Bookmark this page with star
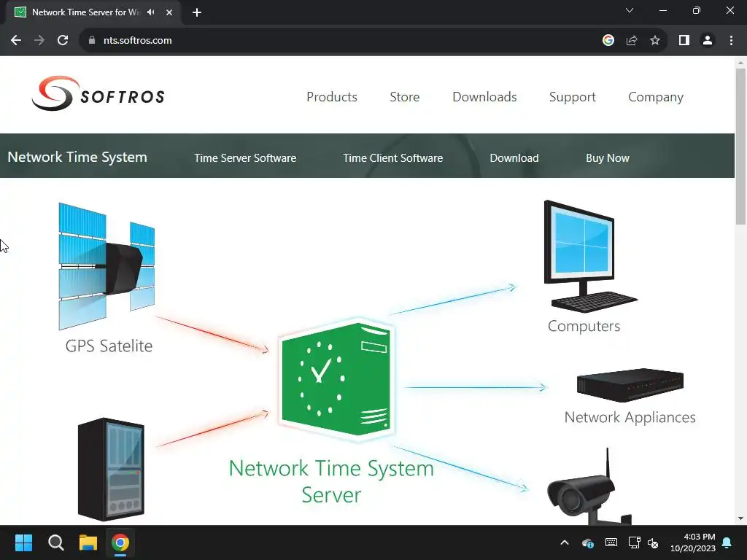747x560 pixels. tap(655, 41)
